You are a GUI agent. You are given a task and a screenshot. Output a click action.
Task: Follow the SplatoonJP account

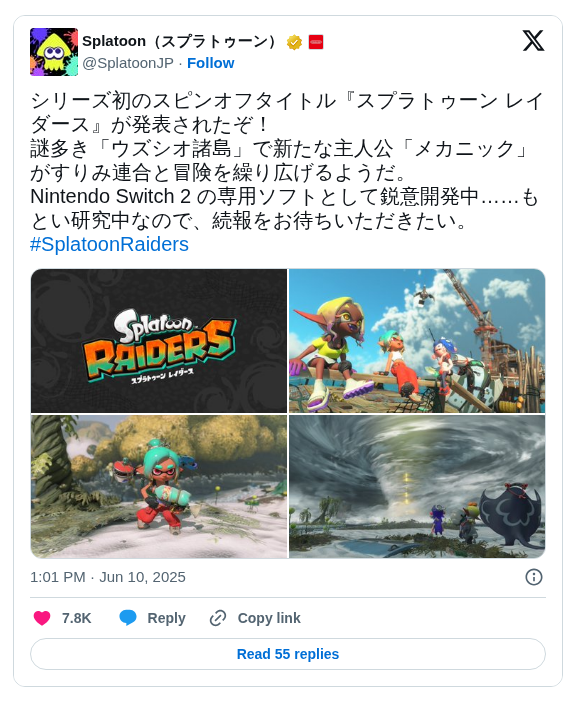coord(211,63)
